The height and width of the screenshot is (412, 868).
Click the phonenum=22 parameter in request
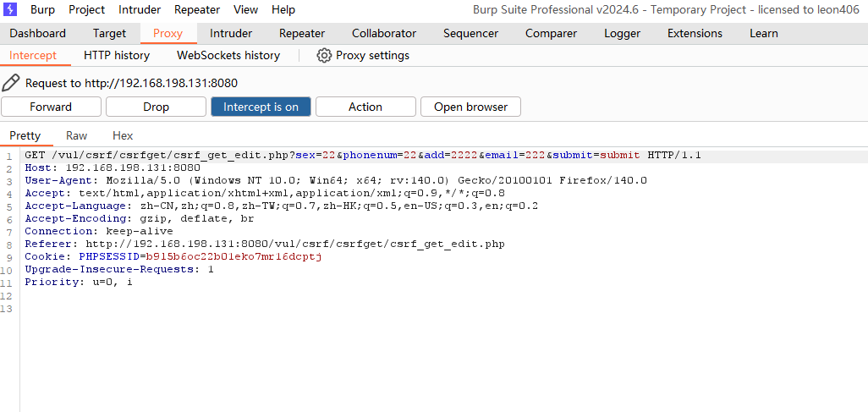[380, 156]
